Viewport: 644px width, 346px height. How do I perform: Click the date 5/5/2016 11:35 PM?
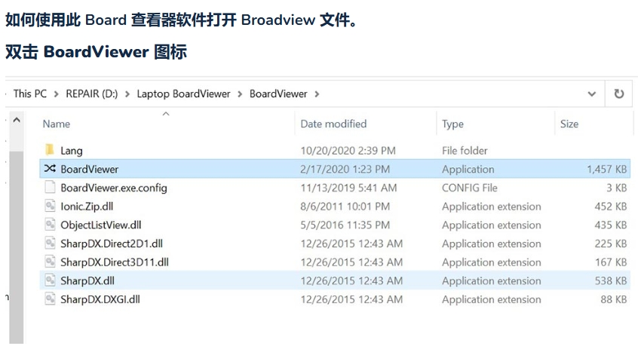(345, 225)
